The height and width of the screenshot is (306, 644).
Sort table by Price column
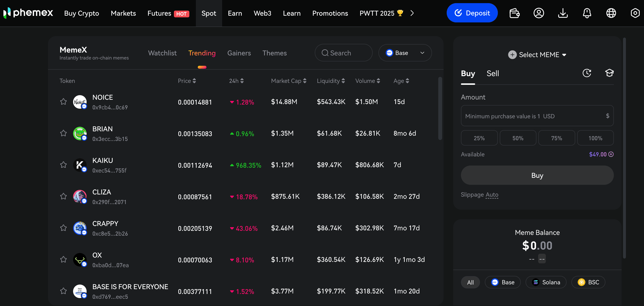click(187, 81)
